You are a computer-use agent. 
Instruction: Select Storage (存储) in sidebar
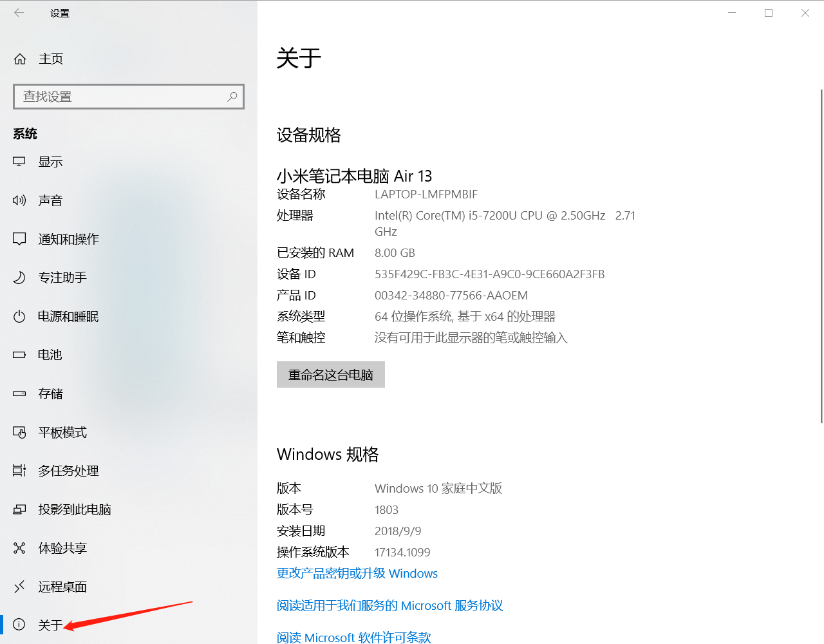coord(50,393)
